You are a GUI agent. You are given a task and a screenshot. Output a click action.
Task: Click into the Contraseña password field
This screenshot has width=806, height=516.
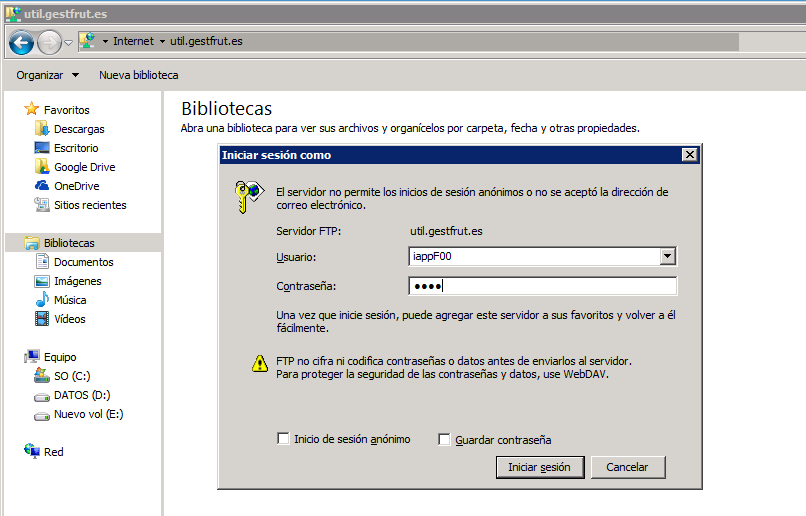coord(543,287)
